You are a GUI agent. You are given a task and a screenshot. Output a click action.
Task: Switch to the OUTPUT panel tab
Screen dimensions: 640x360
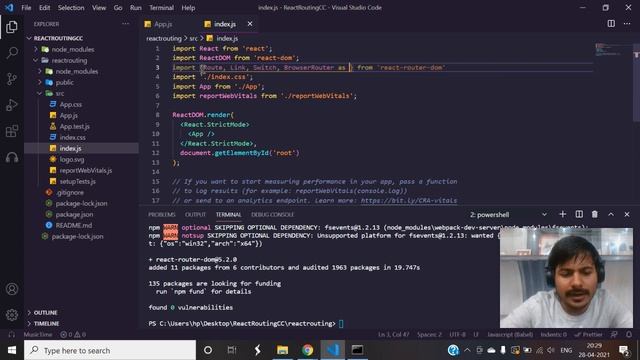(195, 215)
